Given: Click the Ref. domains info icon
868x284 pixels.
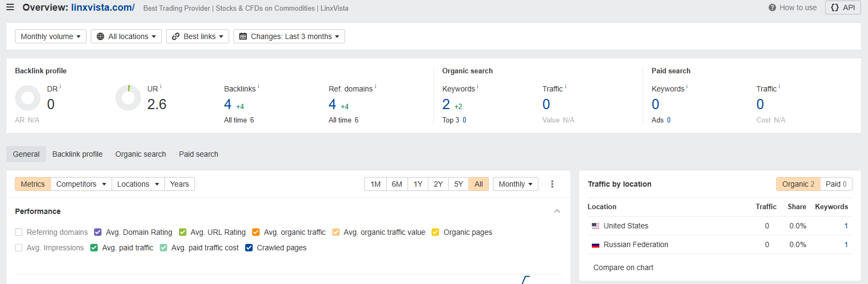Looking at the screenshot, I should [x=376, y=86].
